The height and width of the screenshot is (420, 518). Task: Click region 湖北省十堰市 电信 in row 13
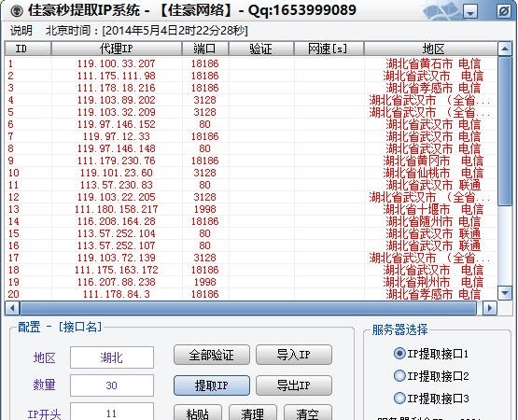(x=433, y=209)
